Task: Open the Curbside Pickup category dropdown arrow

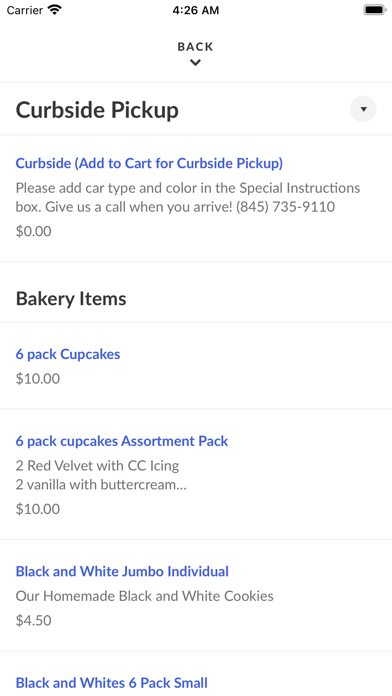Action: [x=363, y=109]
